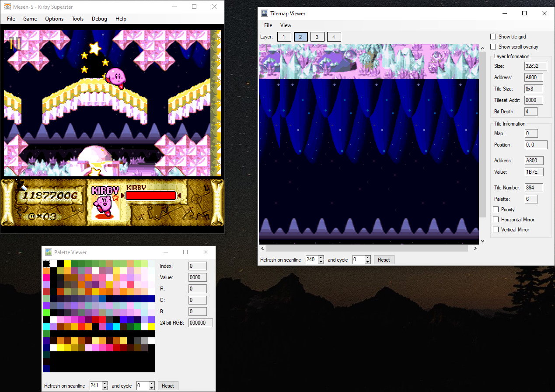Click the Tile Number field showing 894
Screen dimensions: 555x392
[534, 188]
